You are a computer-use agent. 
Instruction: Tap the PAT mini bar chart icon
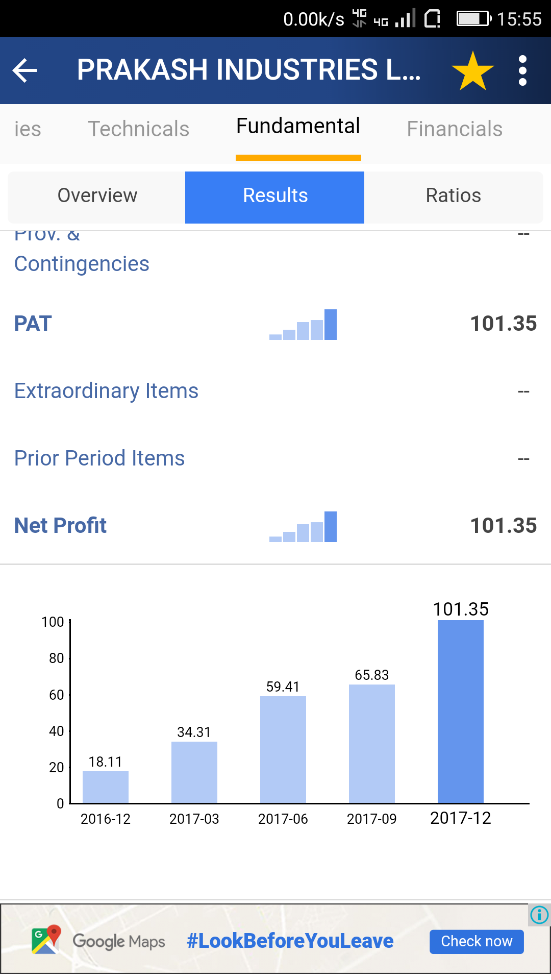point(303,325)
